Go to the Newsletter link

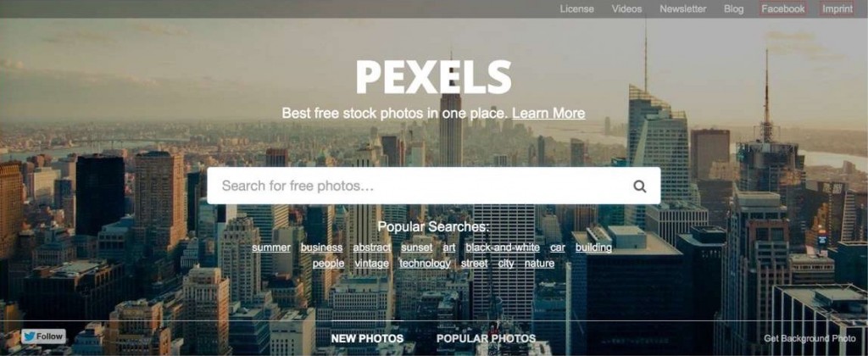click(x=682, y=8)
